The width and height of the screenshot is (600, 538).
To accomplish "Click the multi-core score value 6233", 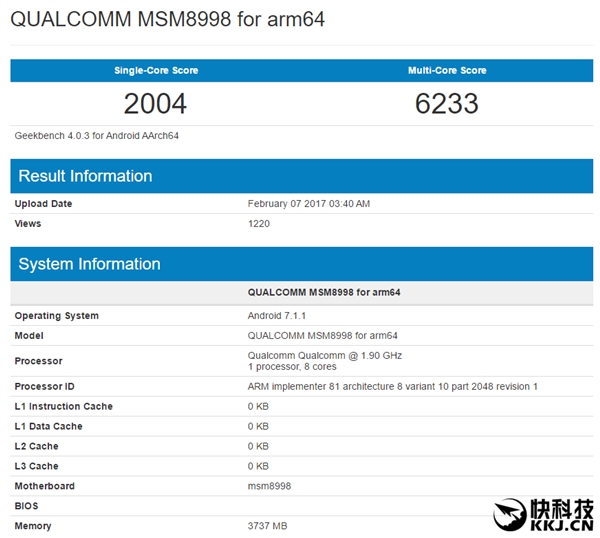I will [447, 103].
